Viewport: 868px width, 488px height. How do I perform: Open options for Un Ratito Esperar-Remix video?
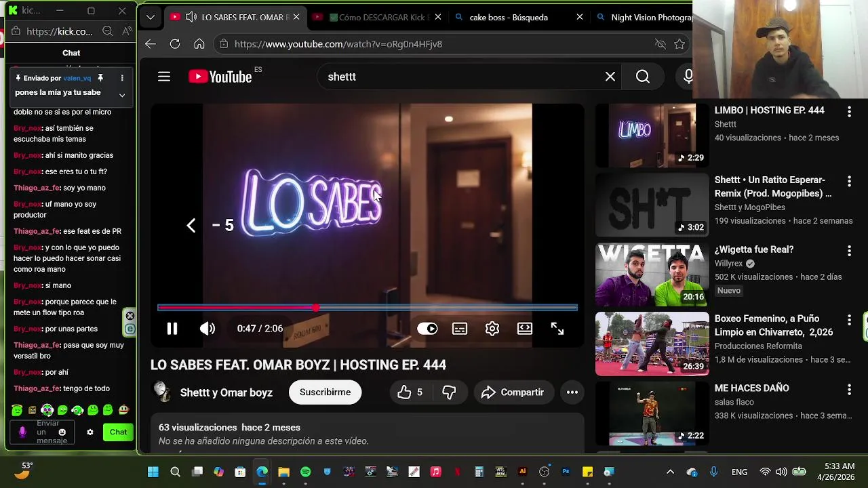click(849, 182)
